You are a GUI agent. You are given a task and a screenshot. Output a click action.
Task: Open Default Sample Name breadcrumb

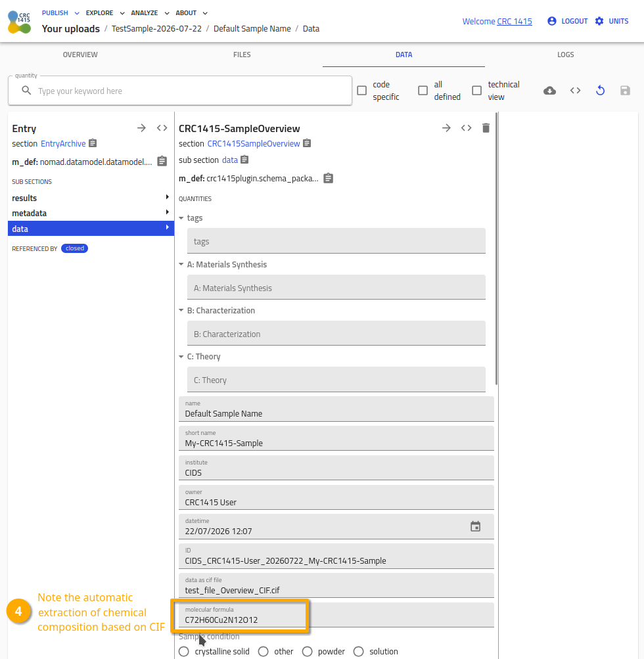pos(252,28)
